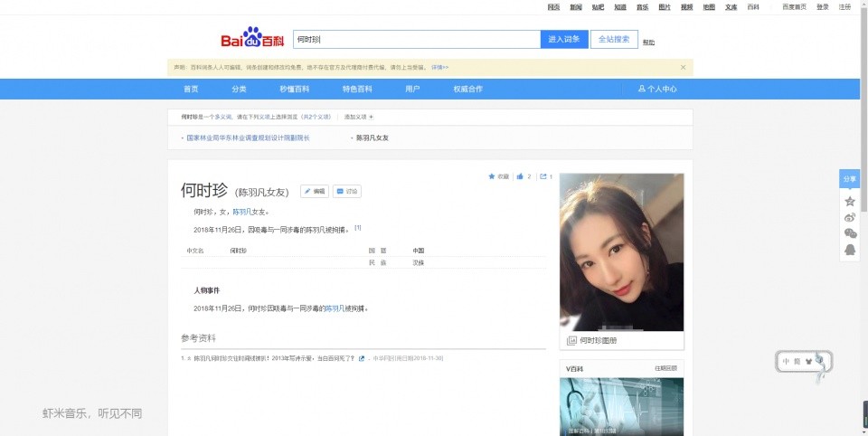Click the 中 language indicator in input method bar
Viewport: 868px width, 436px height.
[x=786, y=361]
